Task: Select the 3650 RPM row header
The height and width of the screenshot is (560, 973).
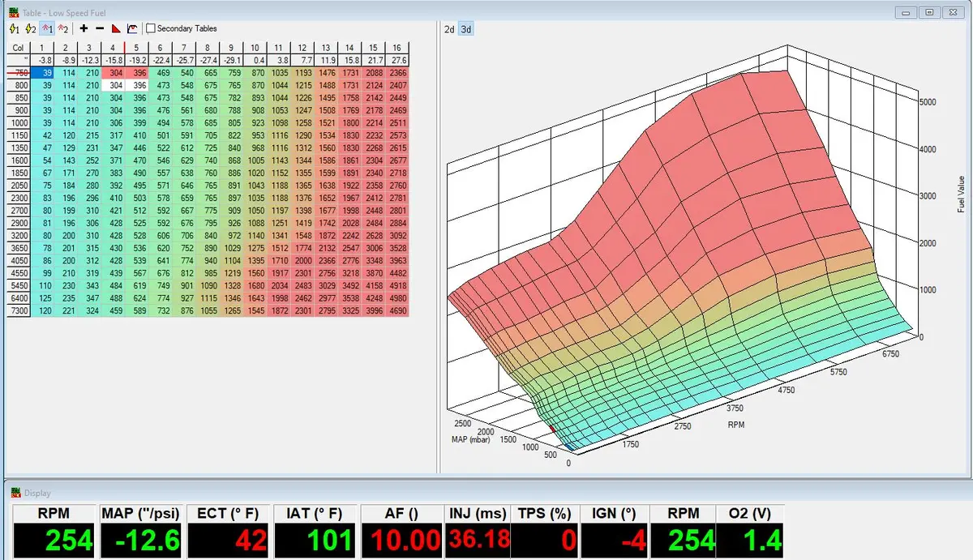Action: click(x=19, y=247)
